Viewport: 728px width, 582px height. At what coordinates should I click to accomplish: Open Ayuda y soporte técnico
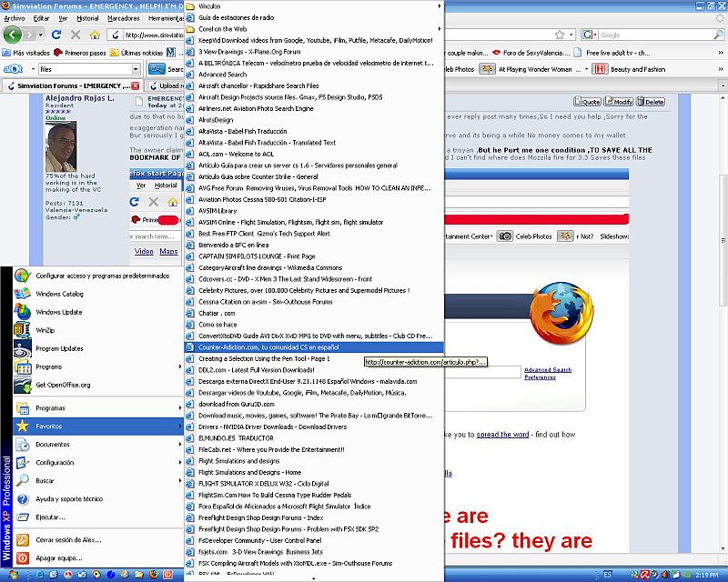(68, 498)
